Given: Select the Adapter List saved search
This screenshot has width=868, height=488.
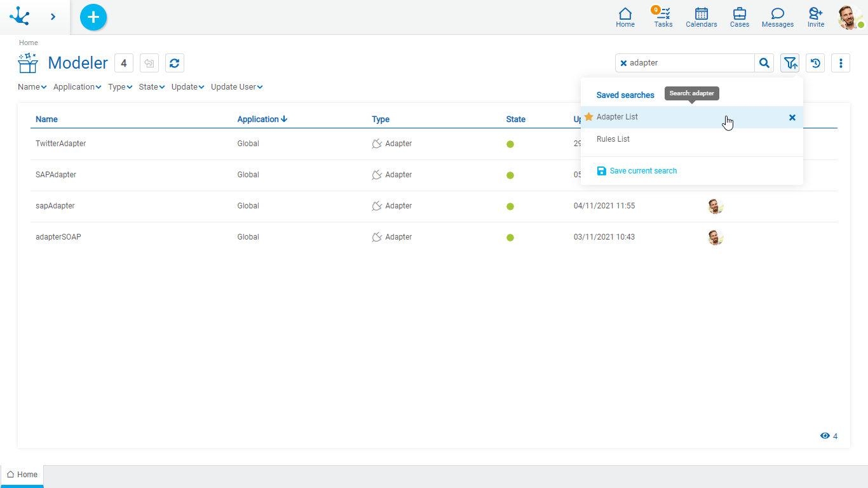Looking at the screenshot, I should coord(692,117).
